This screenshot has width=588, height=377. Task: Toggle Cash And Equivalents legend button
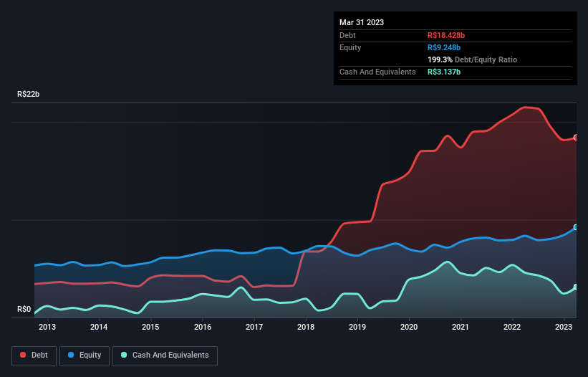pyautogui.click(x=165, y=355)
